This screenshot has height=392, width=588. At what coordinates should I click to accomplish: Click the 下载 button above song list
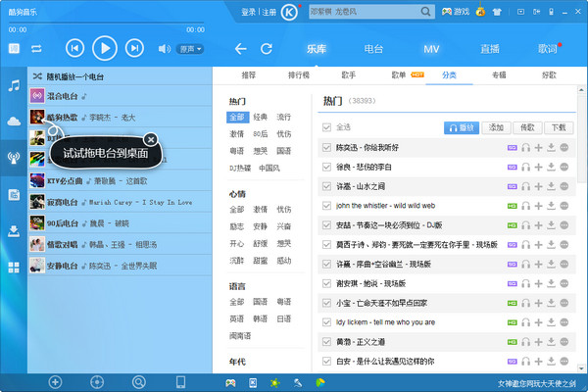(558, 127)
